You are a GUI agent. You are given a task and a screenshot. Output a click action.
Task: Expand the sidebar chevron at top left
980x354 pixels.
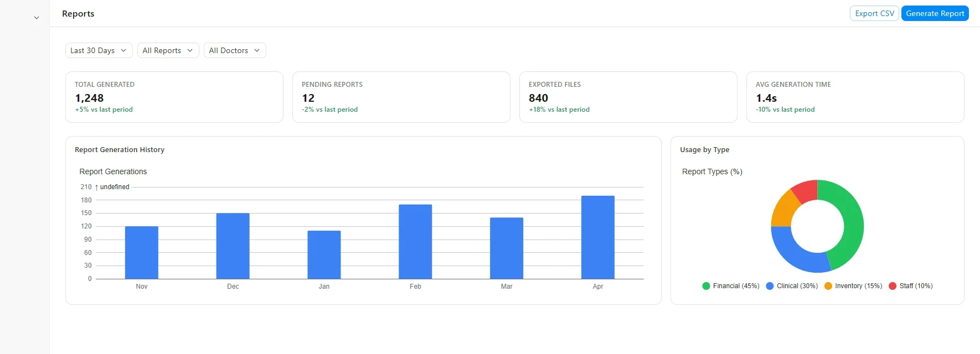37,18
